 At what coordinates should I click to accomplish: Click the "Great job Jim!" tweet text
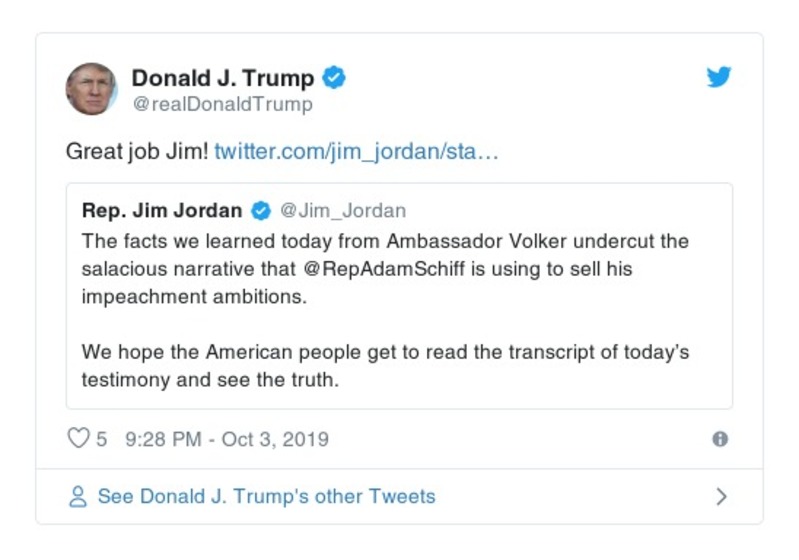[137, 152]
